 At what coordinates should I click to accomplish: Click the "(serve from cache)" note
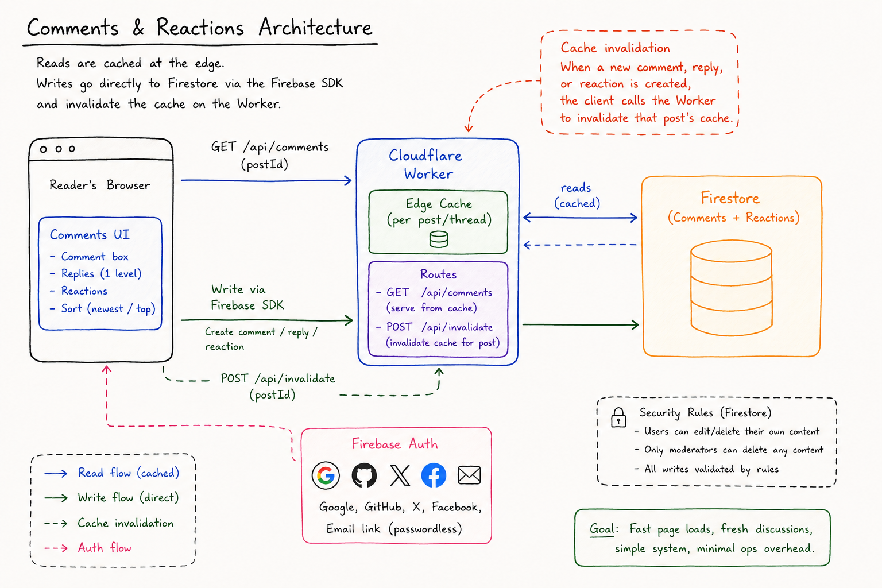click(x=431, y=308)
